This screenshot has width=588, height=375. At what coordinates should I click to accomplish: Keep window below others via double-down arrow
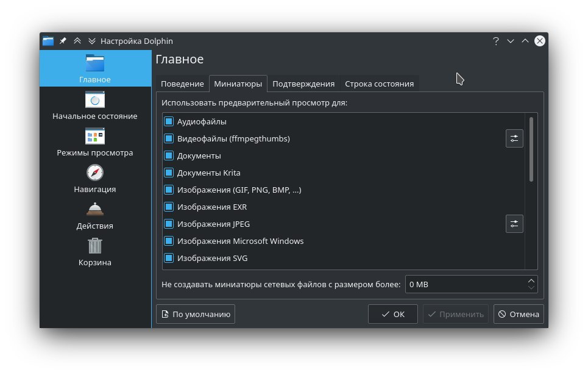(x=92, y=41)
